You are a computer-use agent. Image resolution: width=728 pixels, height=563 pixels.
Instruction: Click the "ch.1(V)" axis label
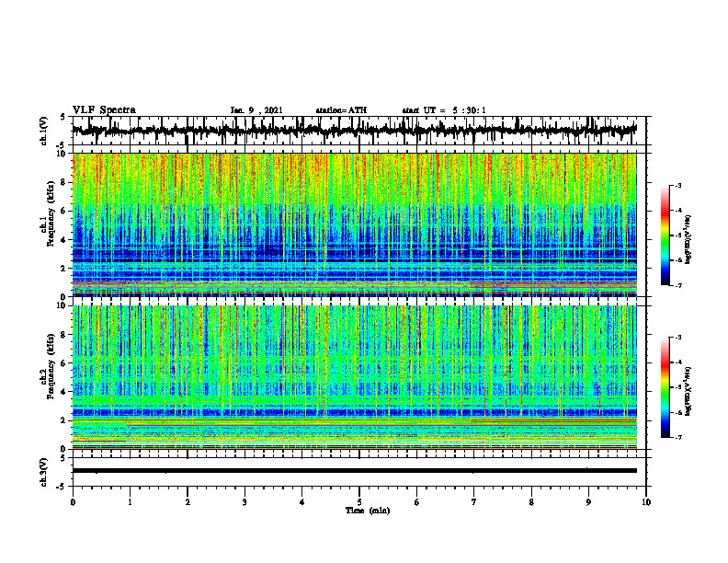tap(44, 131)
